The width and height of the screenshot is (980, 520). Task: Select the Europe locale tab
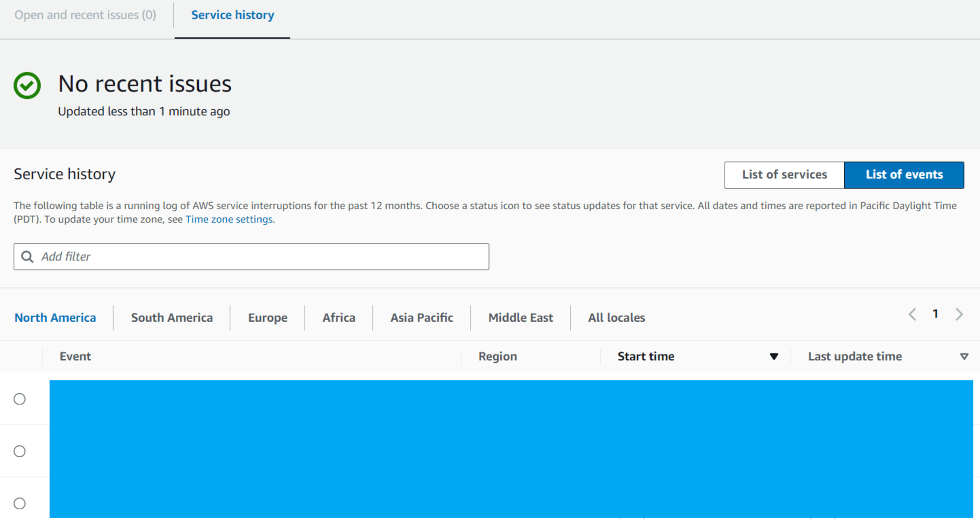click(268, 318)
